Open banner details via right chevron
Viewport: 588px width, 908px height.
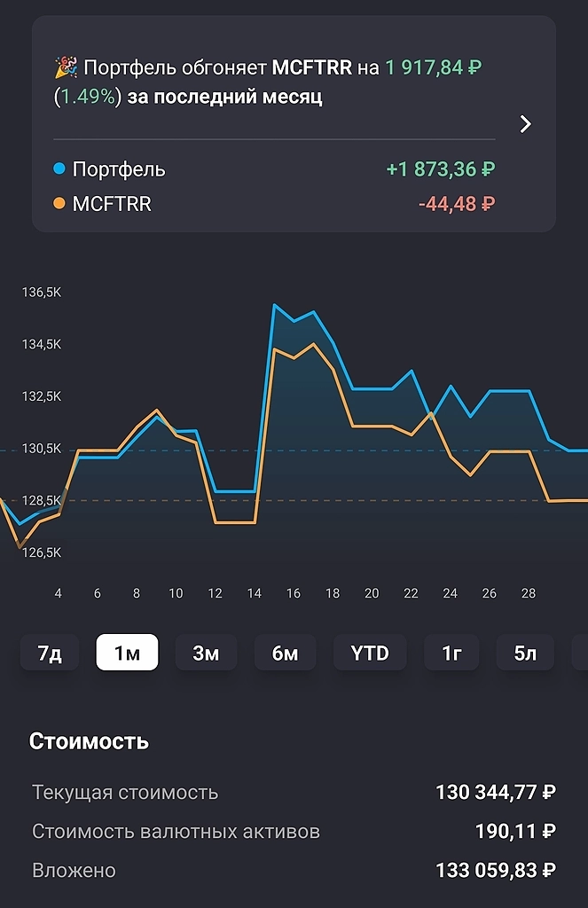tap(525, 124)
